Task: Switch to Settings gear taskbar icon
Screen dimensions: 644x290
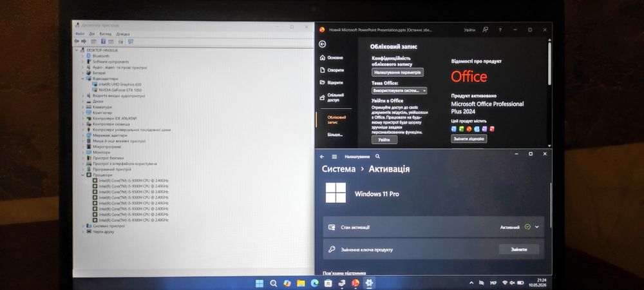Action: 369,283
